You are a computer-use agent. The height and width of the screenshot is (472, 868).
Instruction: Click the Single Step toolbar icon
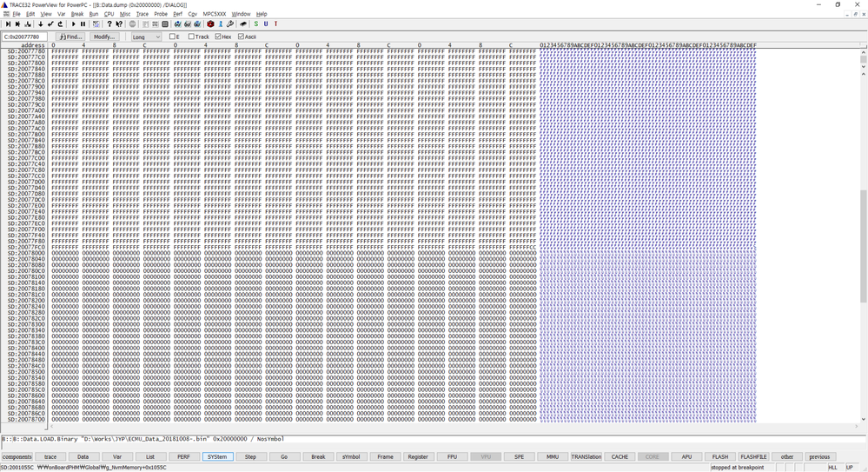pos(8,23)
